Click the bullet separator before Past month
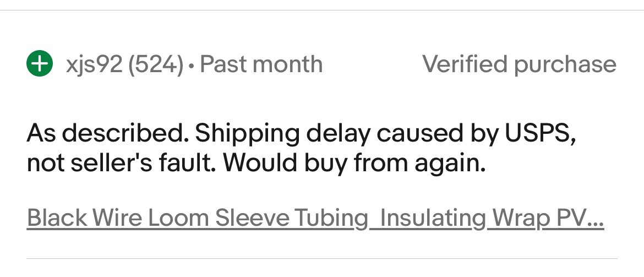This screenshot has height=277, width=644. pyautogui.click(x=191, y=66)
